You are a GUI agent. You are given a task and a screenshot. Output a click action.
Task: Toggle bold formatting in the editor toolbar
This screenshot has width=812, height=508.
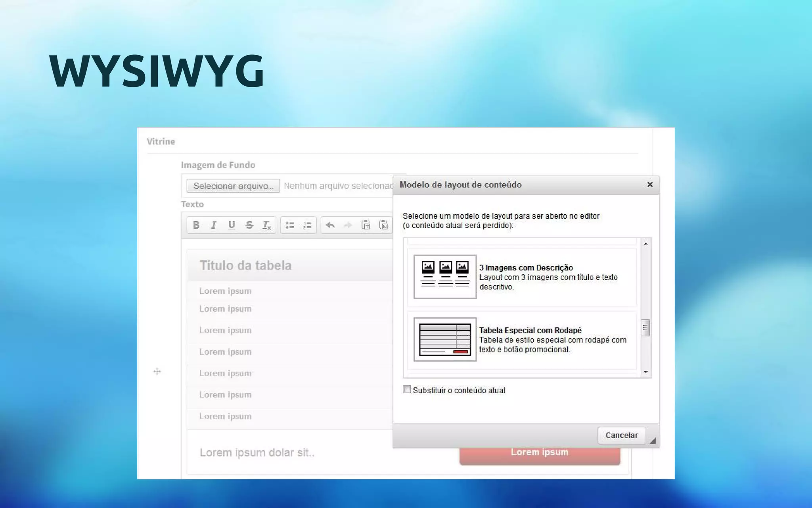coord(196,225)
